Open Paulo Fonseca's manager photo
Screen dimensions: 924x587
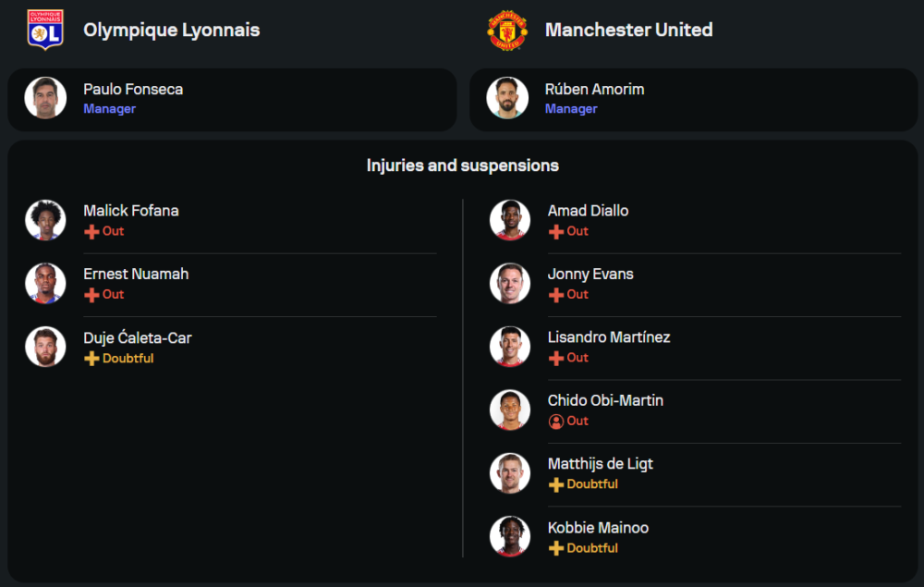point(45,98)
